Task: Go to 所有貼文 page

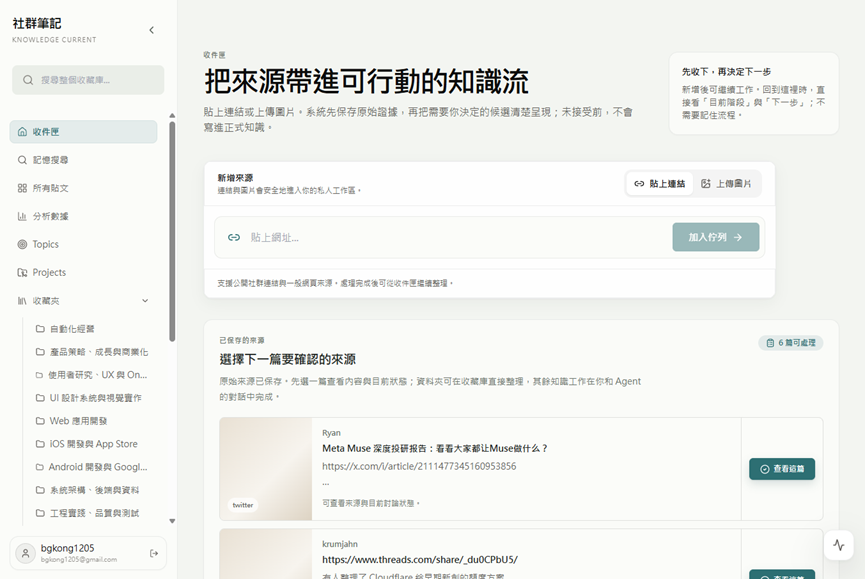Action: [83, 188]
